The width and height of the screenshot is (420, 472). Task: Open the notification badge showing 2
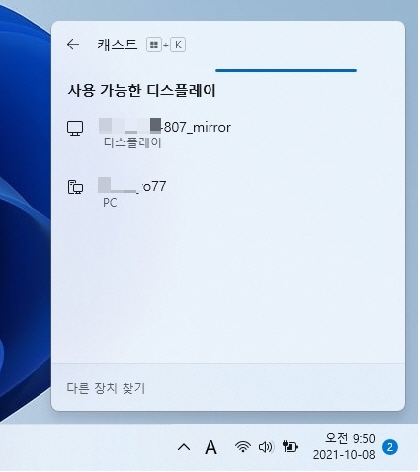[390, 447]
